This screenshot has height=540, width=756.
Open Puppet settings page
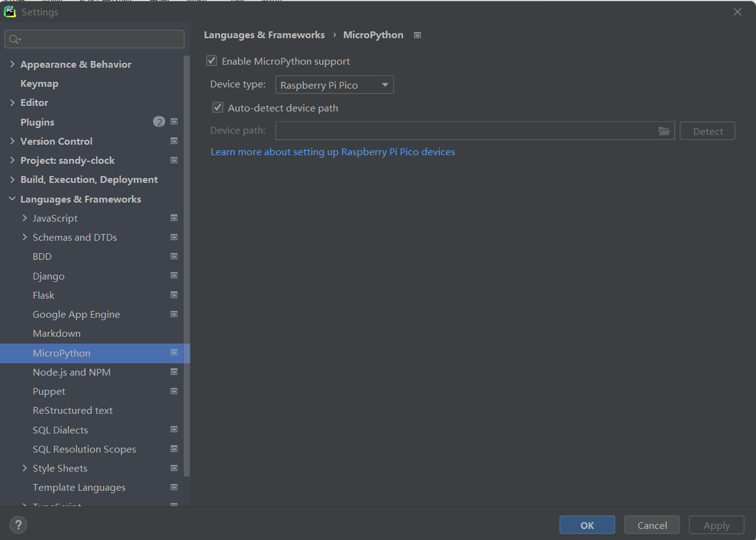click(49, 391)
